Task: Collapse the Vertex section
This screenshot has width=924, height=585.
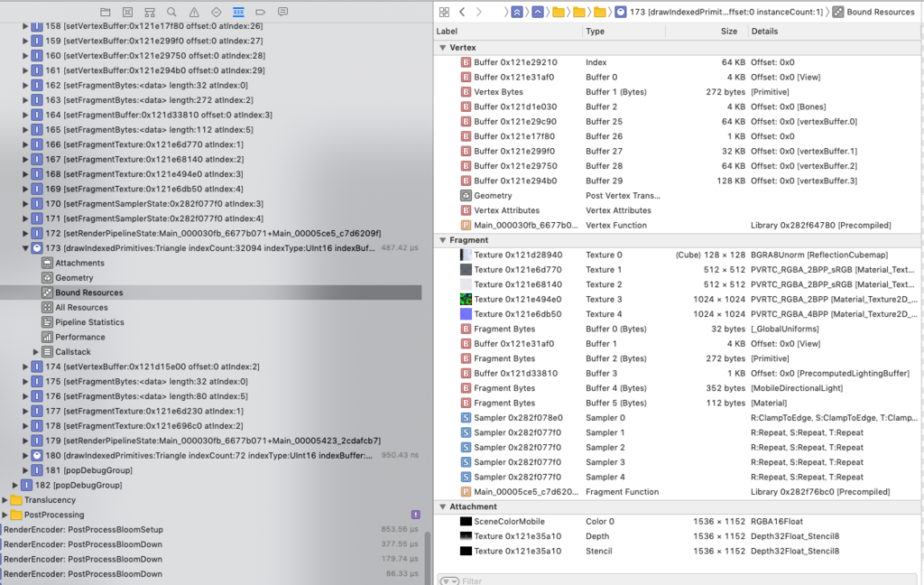Action: pyautogui.click(x=442, y=48)
